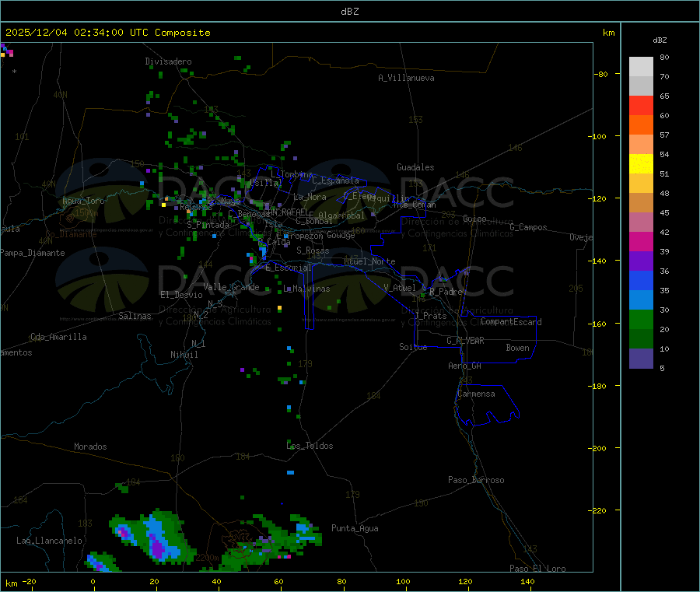The height and width of the screenshot is (592, 700).
Task: Click the 'Paso_Barroso' label
Action: tap(476, 480)
